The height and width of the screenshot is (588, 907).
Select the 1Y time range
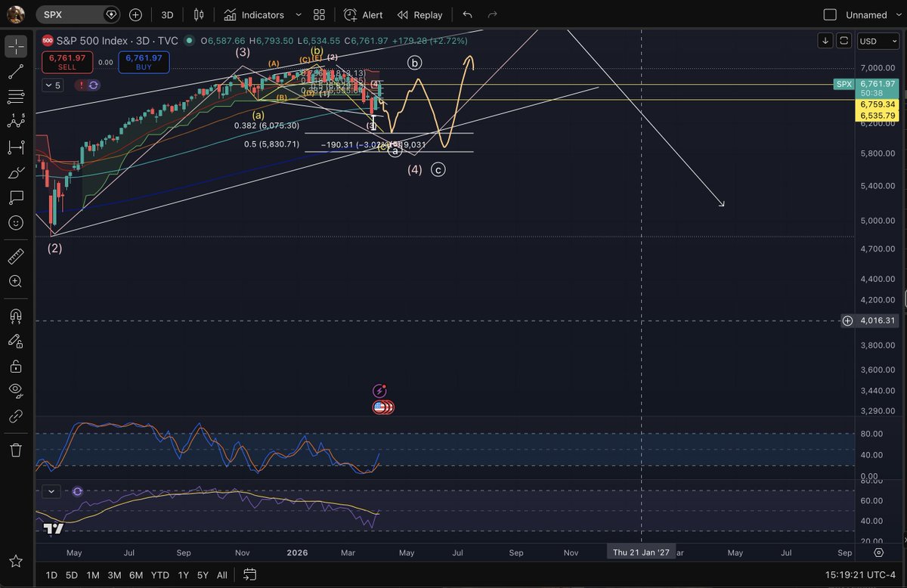[x=183, y=575]
